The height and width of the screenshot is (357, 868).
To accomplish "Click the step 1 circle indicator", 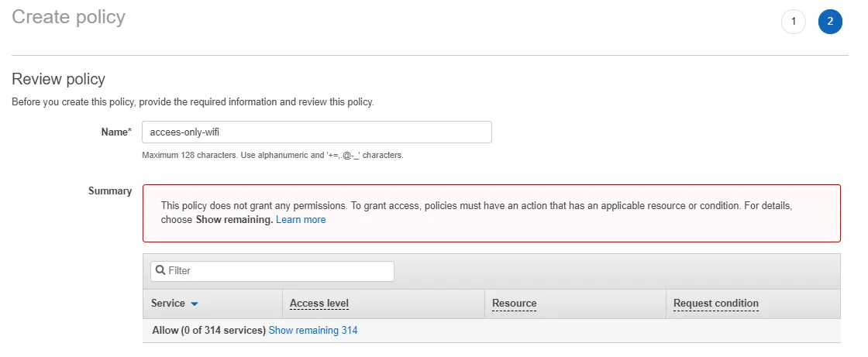I will click(x=793, y=22).
